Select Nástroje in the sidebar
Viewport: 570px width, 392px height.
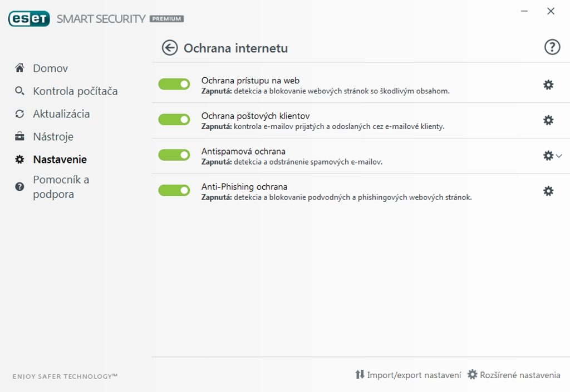pyautogui.click(x=53, y=137)
